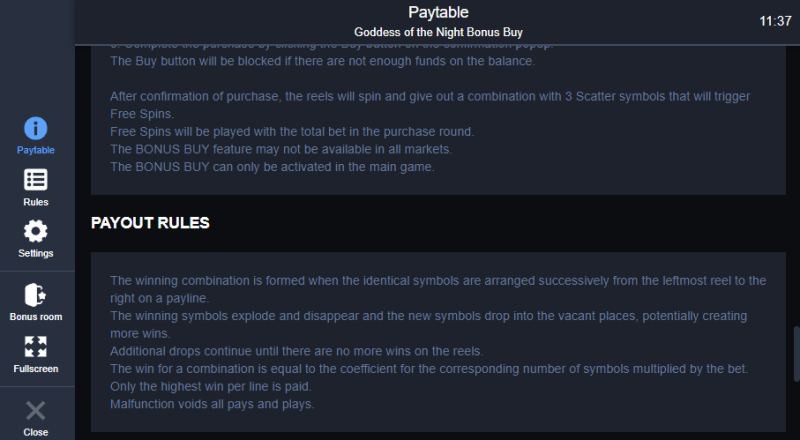800x440 pixels.
Task: Click the Paytable title heading
Action: pos(438,12)
